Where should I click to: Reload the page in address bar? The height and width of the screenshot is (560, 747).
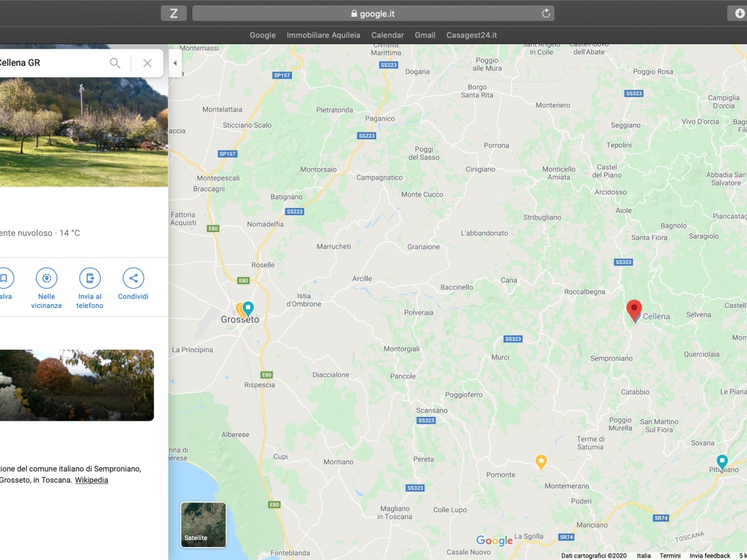click(x=546, y=14)
